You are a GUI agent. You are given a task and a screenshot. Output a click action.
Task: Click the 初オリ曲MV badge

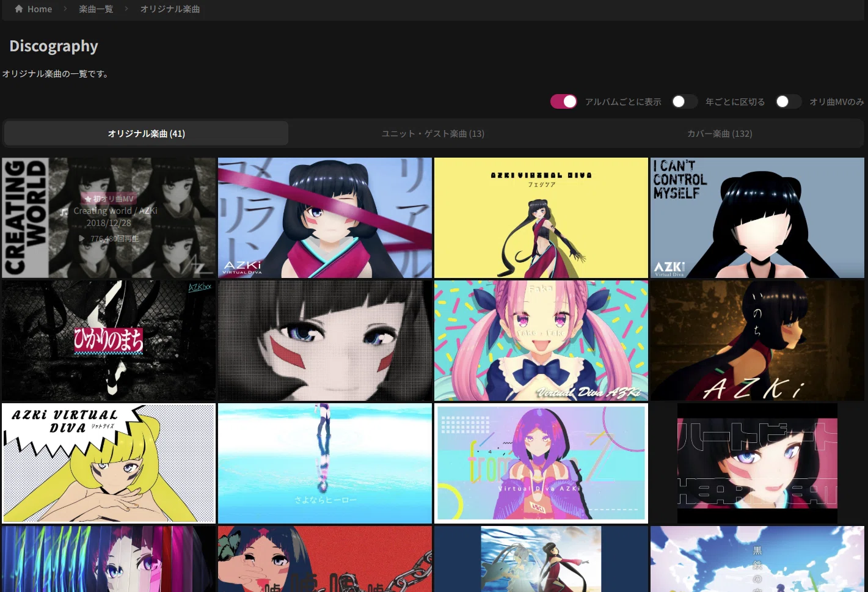point(109,199)
